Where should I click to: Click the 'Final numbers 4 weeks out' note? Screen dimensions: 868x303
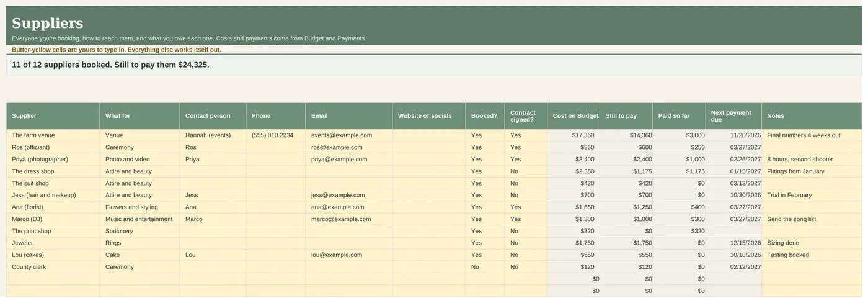pos(812,135)
